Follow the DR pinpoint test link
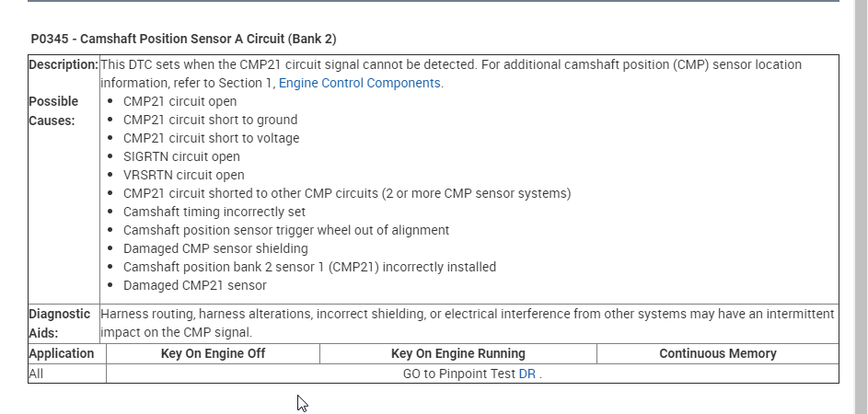This screenshot has height=414, width=868. (x=527, y=374)
